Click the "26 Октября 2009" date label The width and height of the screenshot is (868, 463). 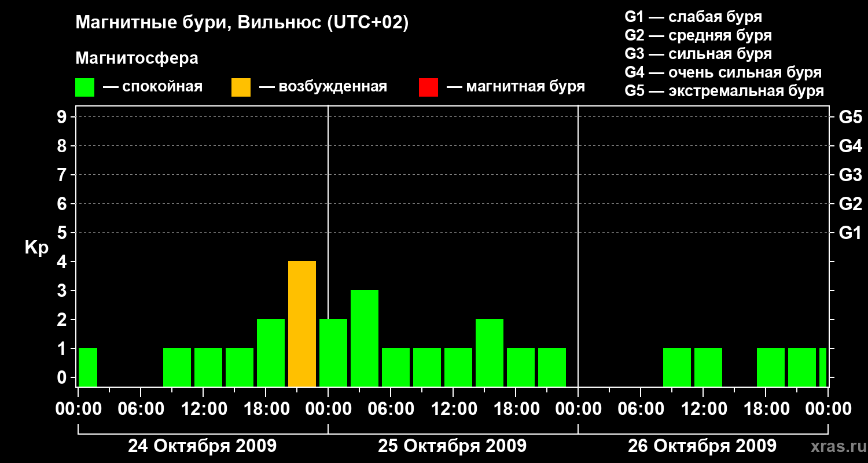[x=703, y=446]
